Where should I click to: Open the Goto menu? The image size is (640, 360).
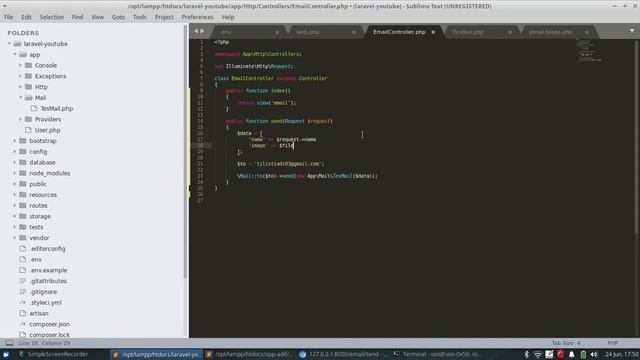(x=118, y=17)
